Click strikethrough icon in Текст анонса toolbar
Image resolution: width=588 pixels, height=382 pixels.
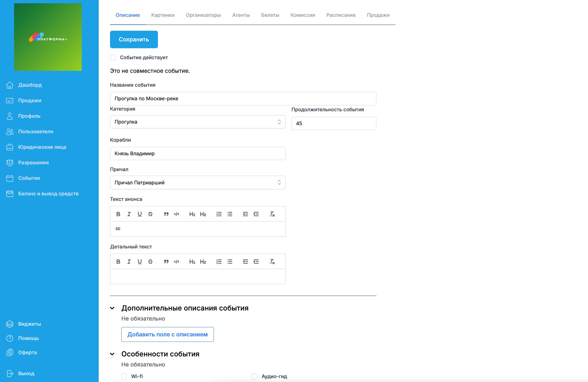tap(150, 214)
